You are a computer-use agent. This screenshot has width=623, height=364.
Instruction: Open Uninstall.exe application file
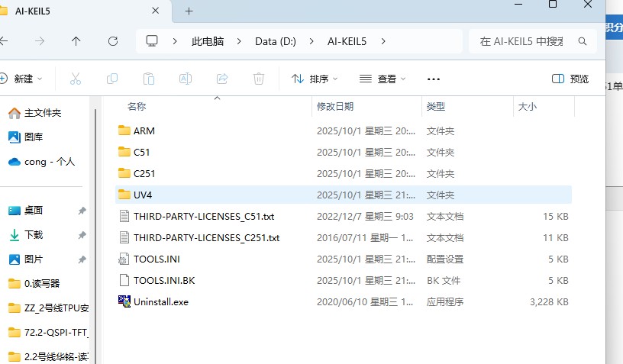[160, 301]
